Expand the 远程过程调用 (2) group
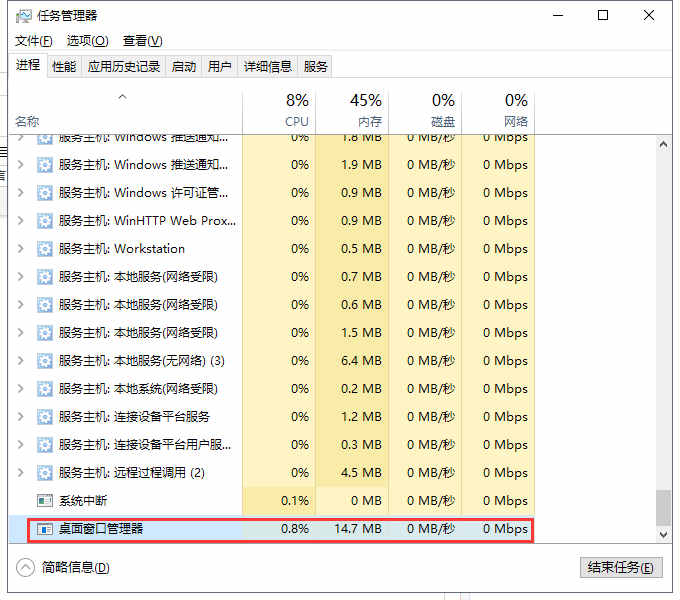This screenshot has height=600, width=680. click(20, 473)
